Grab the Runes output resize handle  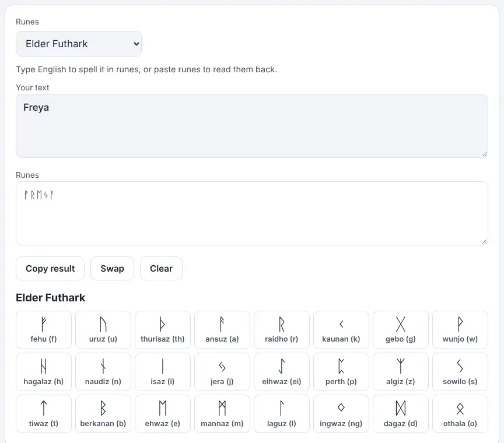(x=485, y=241)
